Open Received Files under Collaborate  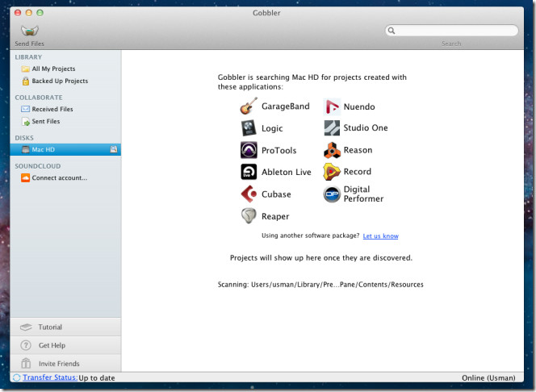coord(52,109)
